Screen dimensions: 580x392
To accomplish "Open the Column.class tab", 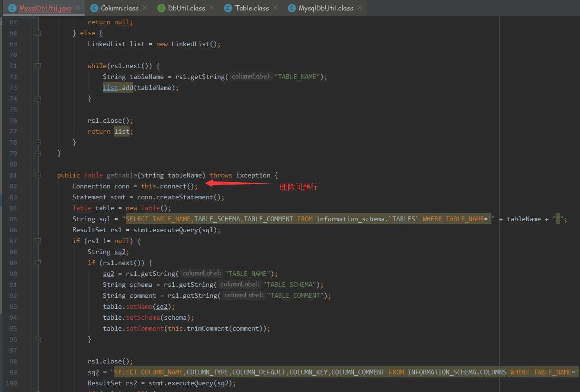I will tap(120, 8).
